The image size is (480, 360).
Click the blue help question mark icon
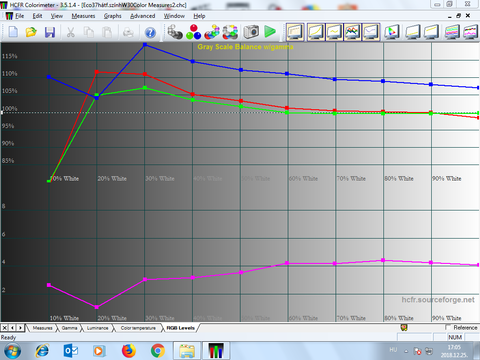(150, 32)
